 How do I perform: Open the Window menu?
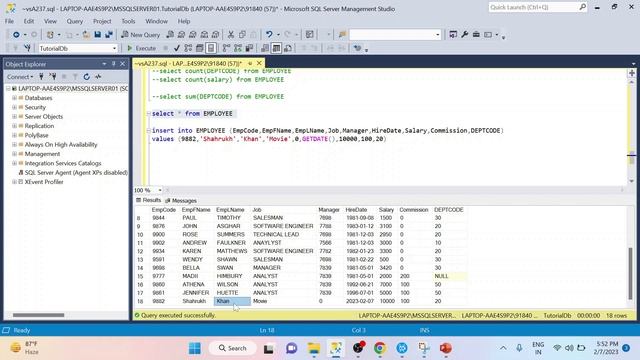tap(156, 21)
